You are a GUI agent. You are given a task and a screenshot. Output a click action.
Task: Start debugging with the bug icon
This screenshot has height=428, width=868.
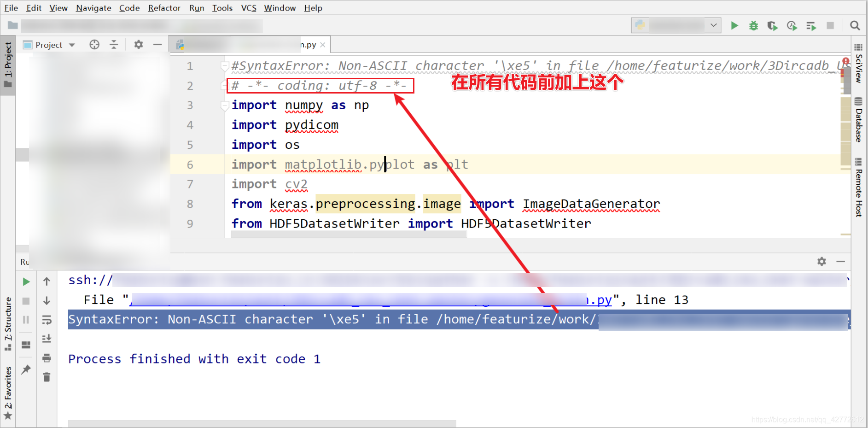point(753,25)
